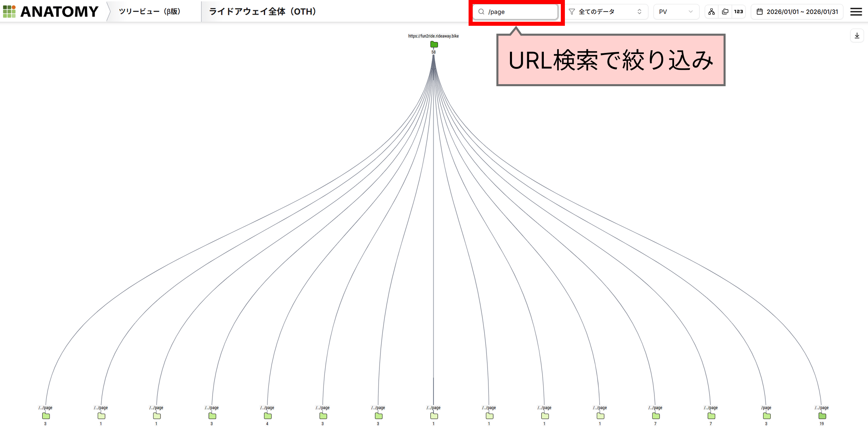Select the /../page folder showing 4

tap(268, 416)
